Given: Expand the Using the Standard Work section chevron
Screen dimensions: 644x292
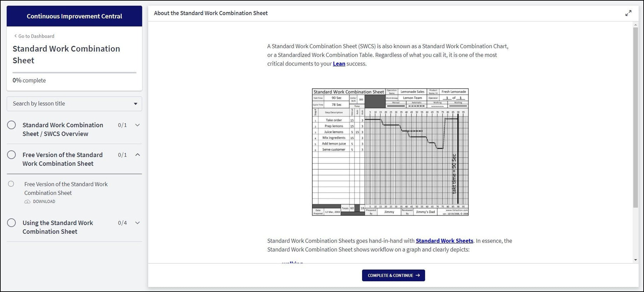Looking at the screenshot, I should (x=137, y=223).
